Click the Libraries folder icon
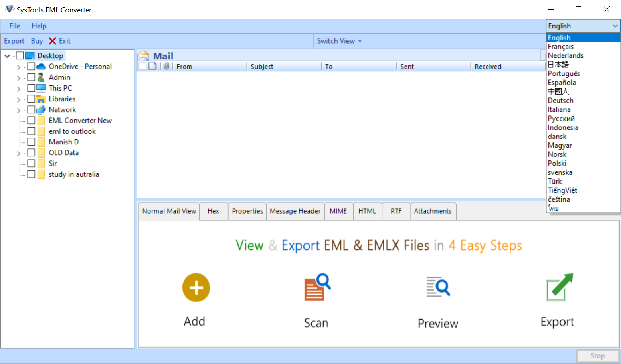 [x=41, y=99]
